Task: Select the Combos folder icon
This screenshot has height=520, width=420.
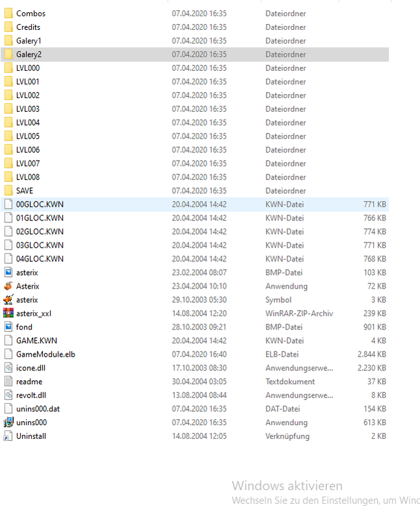Action: click(x=8, y=14)
